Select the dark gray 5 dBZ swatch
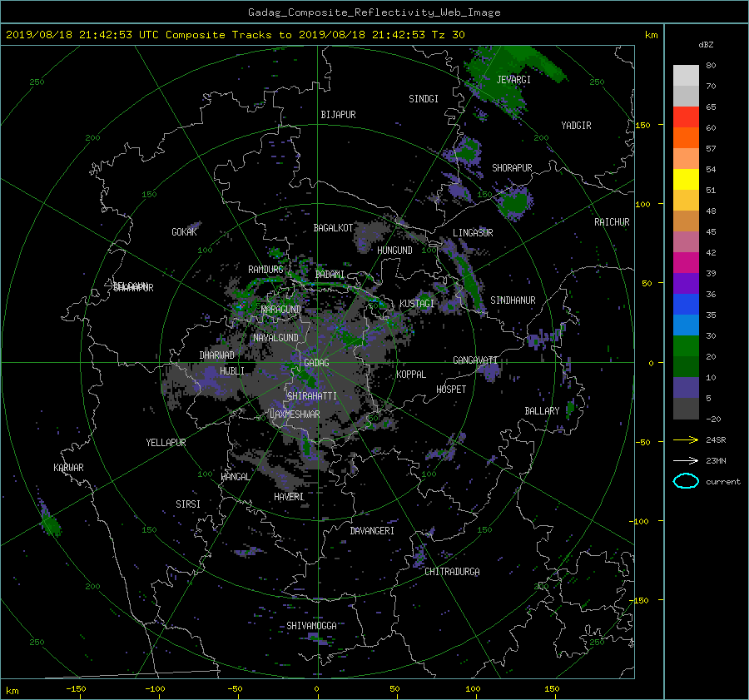The width and height of the screenshot is (749, 700). 686,409
